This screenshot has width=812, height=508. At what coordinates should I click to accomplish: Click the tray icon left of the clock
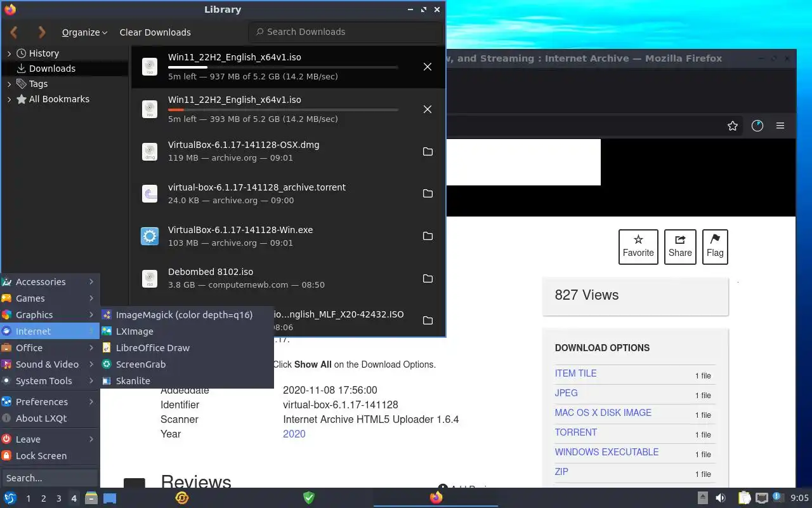(x=778, y=498)
